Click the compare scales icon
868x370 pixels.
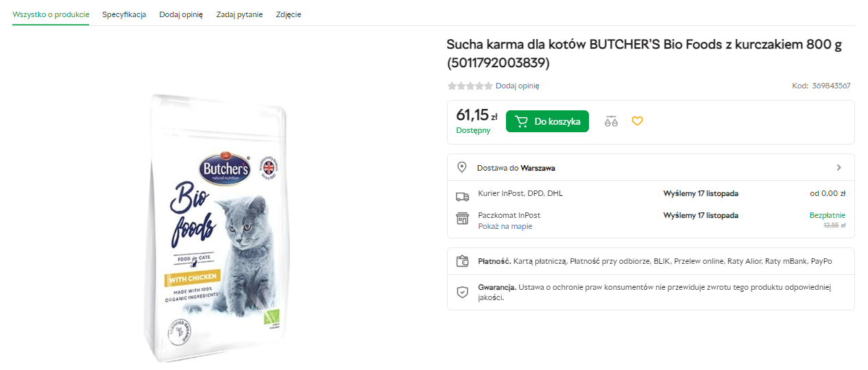pyautogui.click(x=611, y=121)
